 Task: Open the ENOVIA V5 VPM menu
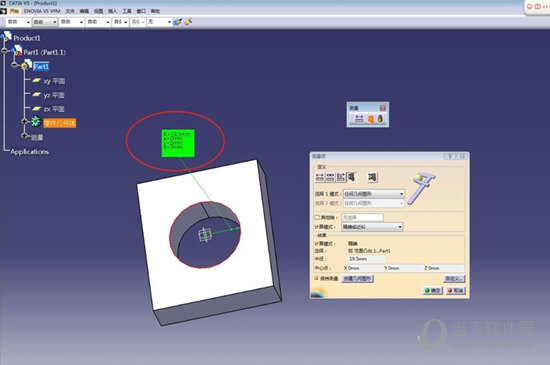pyautogui.click(x=42, y=11)
